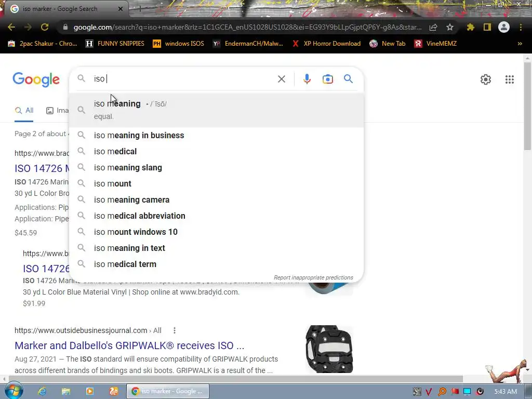Open a new browser tab
The image size is (532, 399).
[140, 9]
